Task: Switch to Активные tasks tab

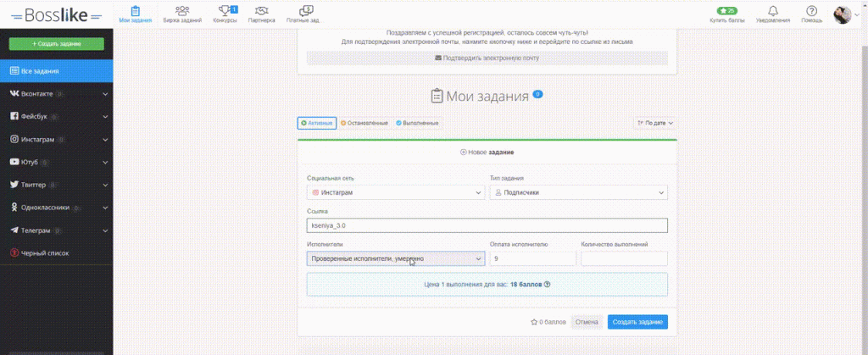Action: click(317, 123)
